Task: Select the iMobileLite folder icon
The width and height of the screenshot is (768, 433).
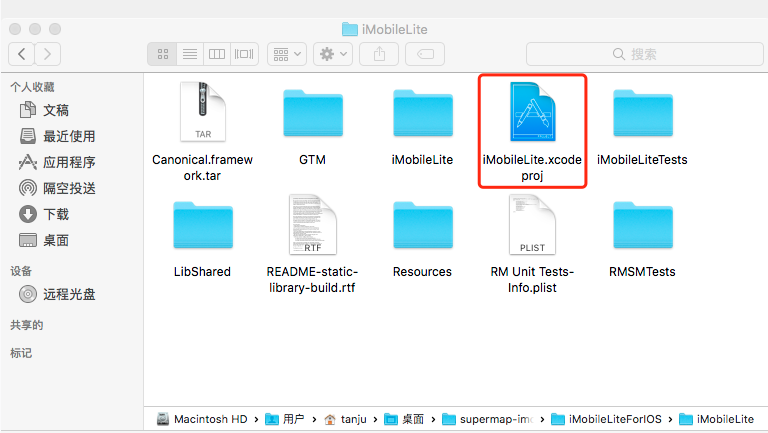Action: [423, 113]
